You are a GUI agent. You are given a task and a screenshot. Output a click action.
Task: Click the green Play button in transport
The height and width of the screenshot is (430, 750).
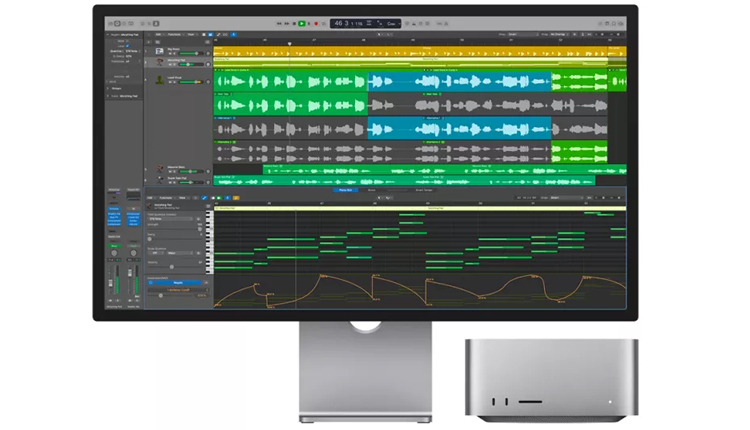[301, 23]
